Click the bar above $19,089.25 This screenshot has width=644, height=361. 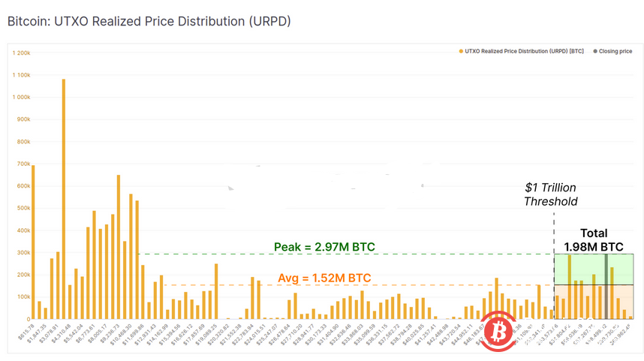[216, 291]
